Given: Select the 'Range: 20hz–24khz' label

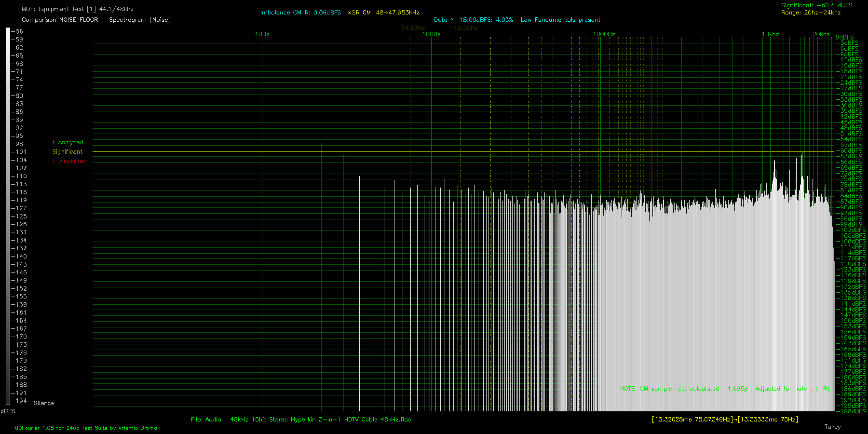Looking at the screenshot, I should (811, 13).
